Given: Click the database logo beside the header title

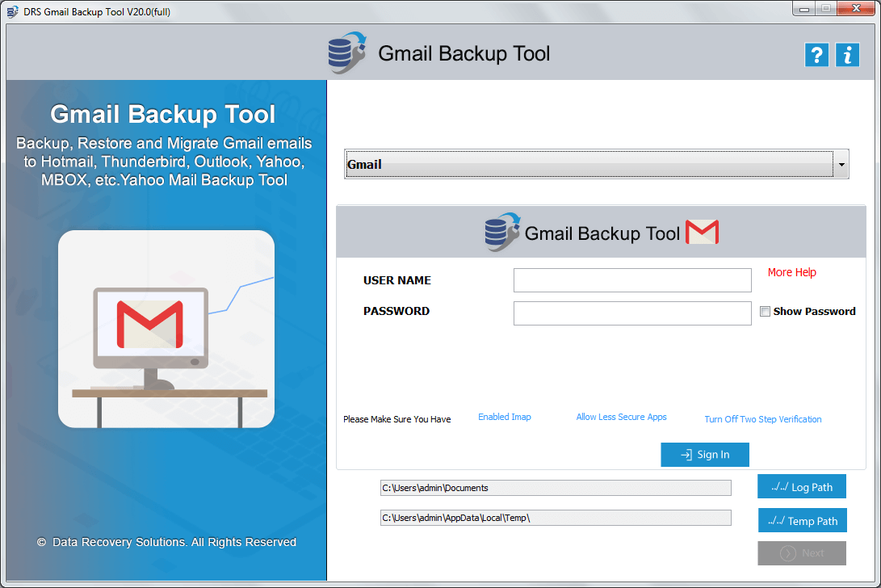Looking at the screenshot, I should point(347,53).
